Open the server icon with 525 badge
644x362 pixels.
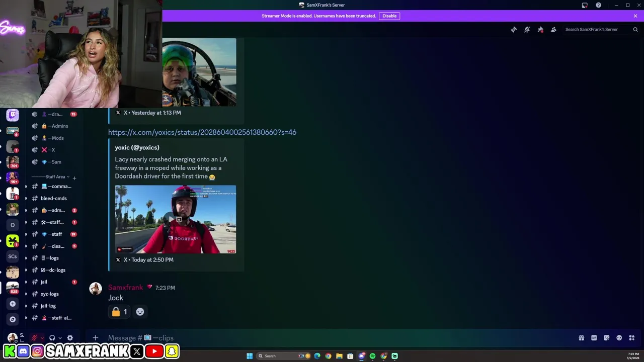pos(13,288)
